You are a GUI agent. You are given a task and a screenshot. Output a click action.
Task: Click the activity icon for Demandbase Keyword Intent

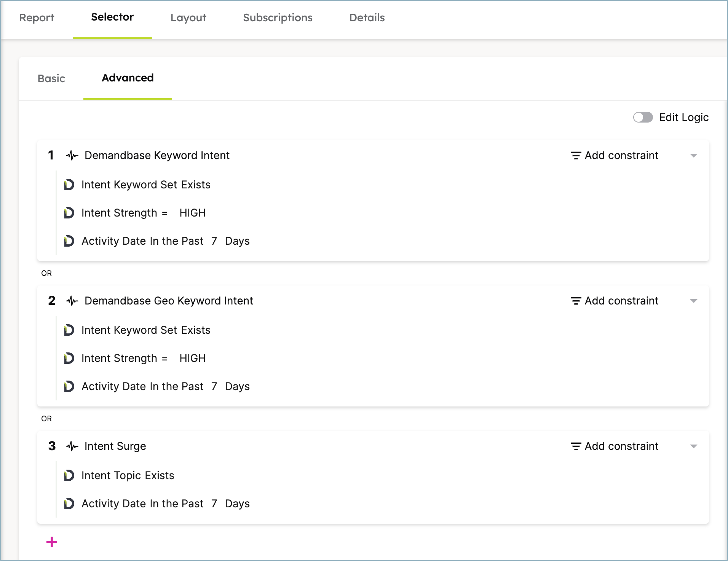pos(72,155)
